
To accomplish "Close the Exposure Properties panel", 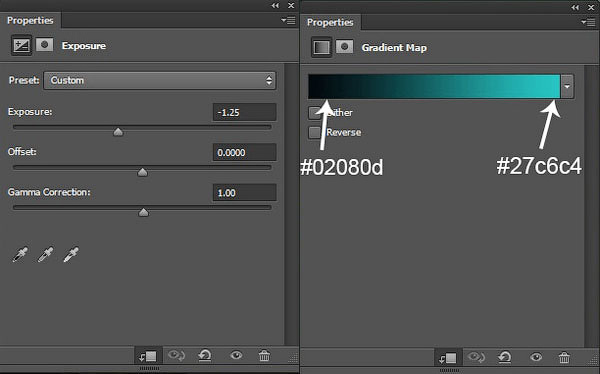I will click(x=291, y=5).
